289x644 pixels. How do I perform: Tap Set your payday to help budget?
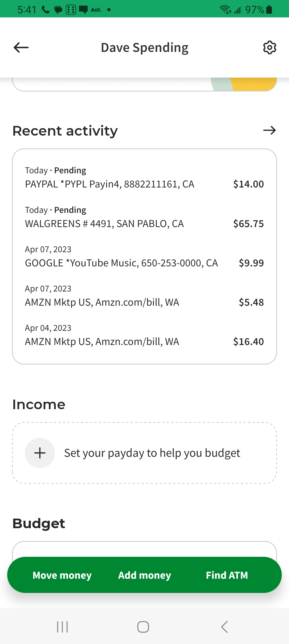(152, 453)
